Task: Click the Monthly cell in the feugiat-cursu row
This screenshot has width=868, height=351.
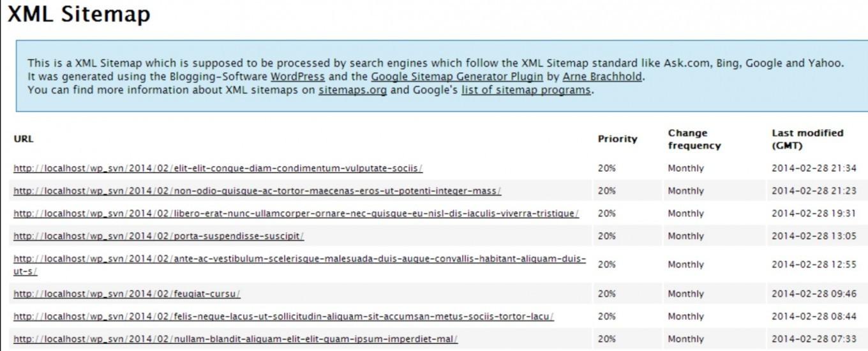Action: tap(685, 294)
